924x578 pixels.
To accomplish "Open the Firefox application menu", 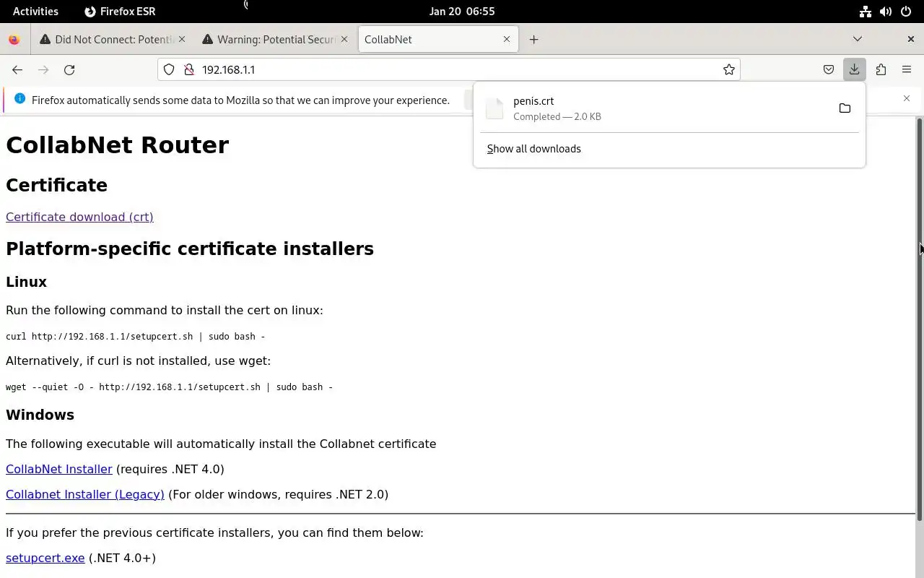I will pyautogui.click(x=907, y=69).
